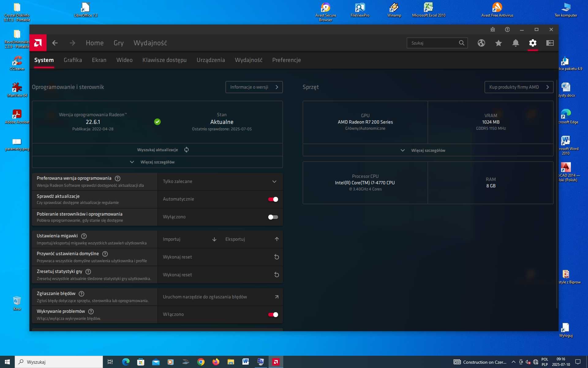The height and width of the screenshot is (368, 588).
Task: Switch to Preferencje tab
Action: point(287,60)
